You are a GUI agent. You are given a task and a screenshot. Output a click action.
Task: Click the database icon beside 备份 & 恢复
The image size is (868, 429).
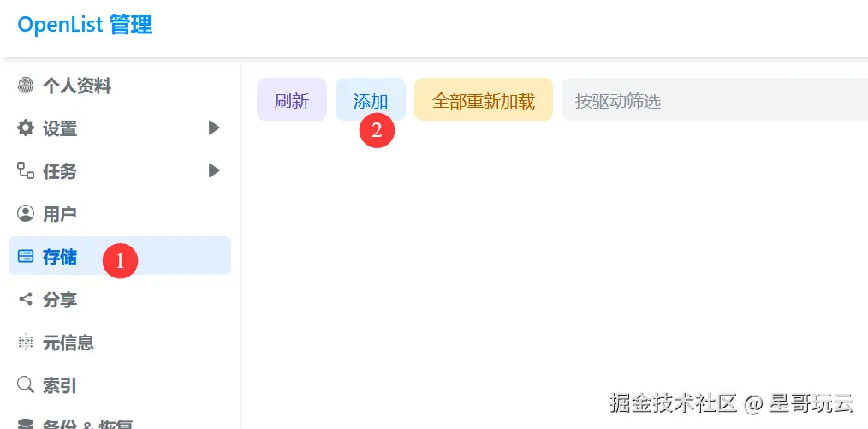[26, 424]
